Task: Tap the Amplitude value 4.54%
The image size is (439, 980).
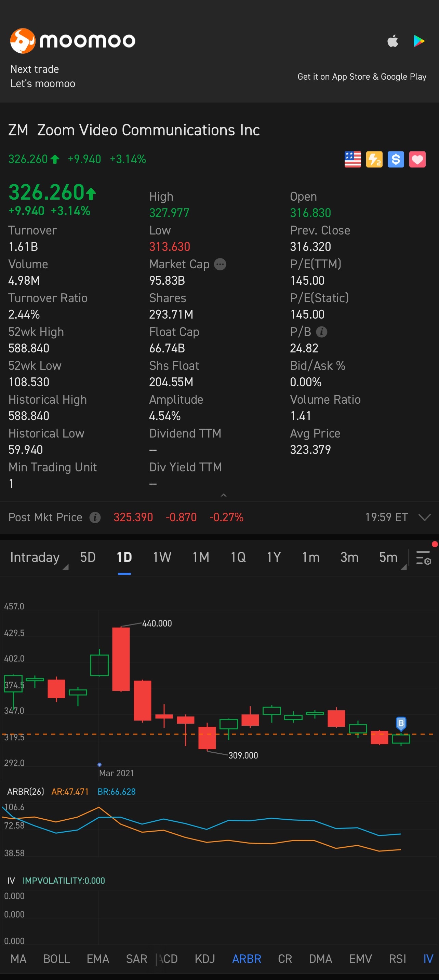Action: (x=165, y=416)
